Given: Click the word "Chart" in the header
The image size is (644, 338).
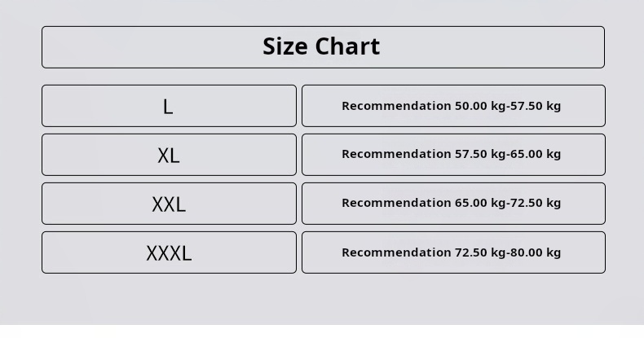Looking at the screenshot, I should pyautogui.click(x=347, y=46).
